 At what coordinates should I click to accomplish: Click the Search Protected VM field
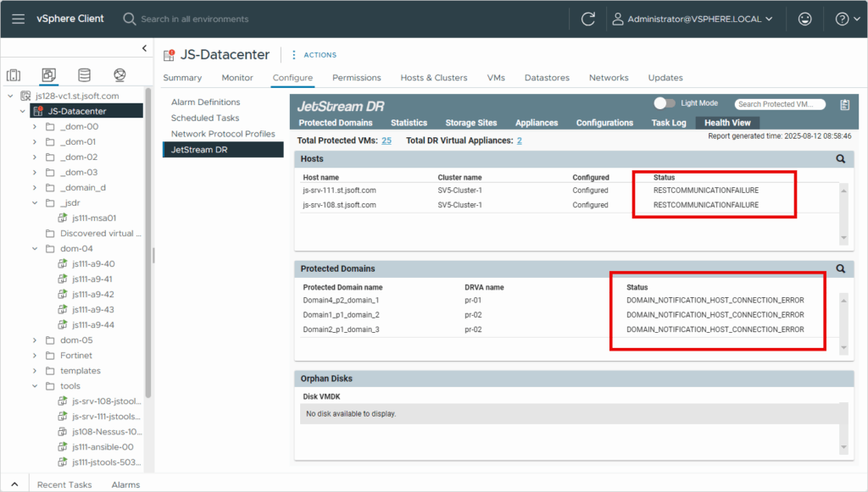pos(779,104)
